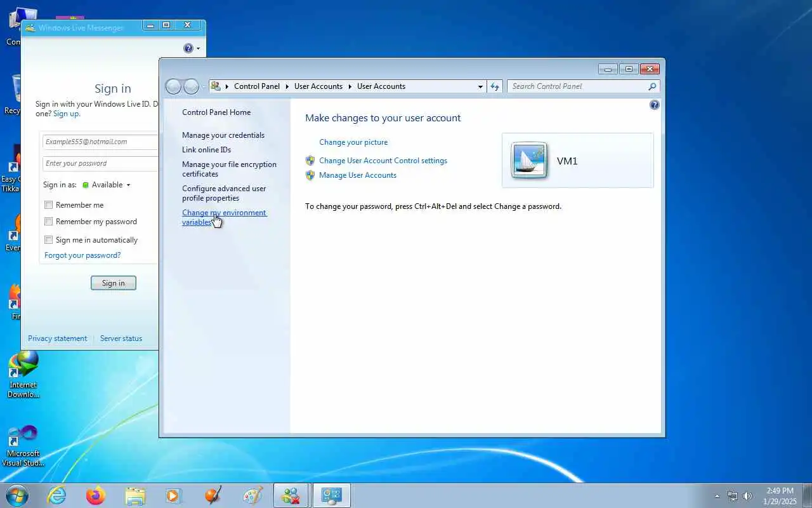812x508 pixels.
Task: Expand arrow after Control Panel breadcrumb
Action: coord(287,86)
